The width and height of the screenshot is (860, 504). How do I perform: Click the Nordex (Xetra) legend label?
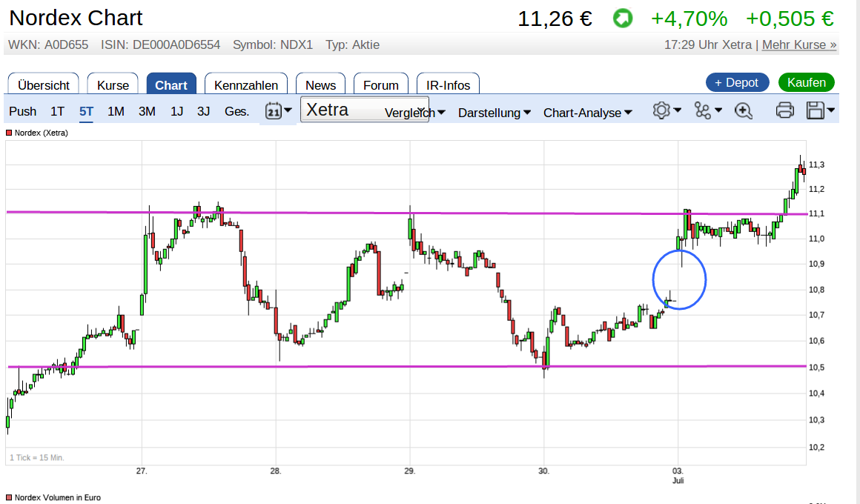click(41, 133)
